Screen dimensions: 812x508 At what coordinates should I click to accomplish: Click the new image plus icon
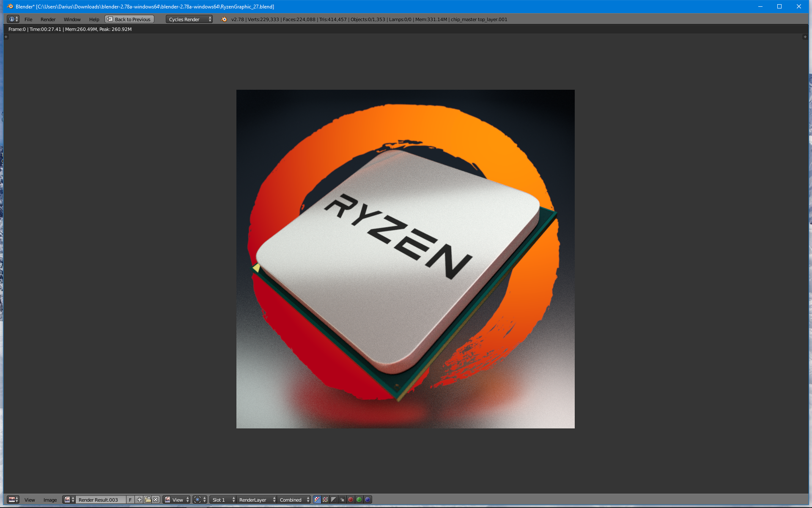coord(140,500)
